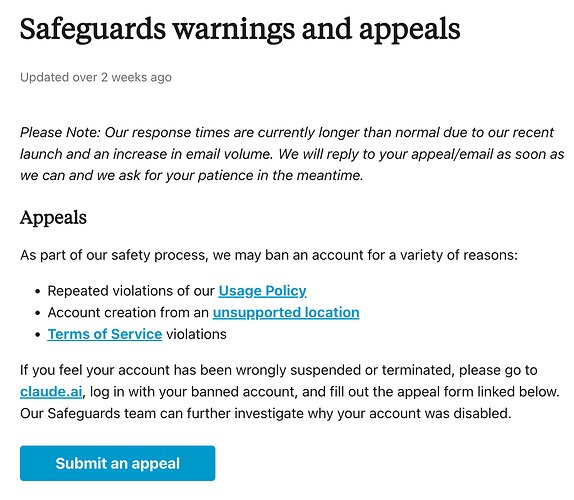Click the sentence about banning an account
The image size is (574, 500).
coord(269,255)
